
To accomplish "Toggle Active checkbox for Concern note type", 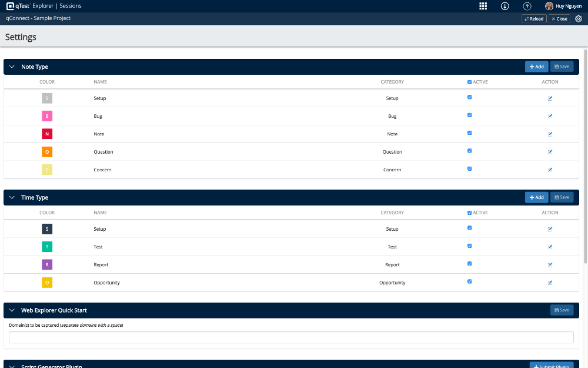I will [x=469, y=168].
